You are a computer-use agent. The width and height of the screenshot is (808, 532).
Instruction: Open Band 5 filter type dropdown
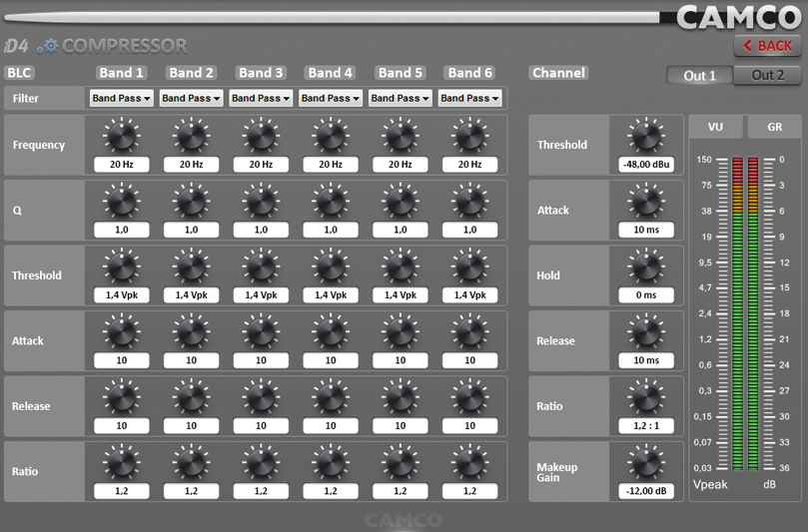401,98
